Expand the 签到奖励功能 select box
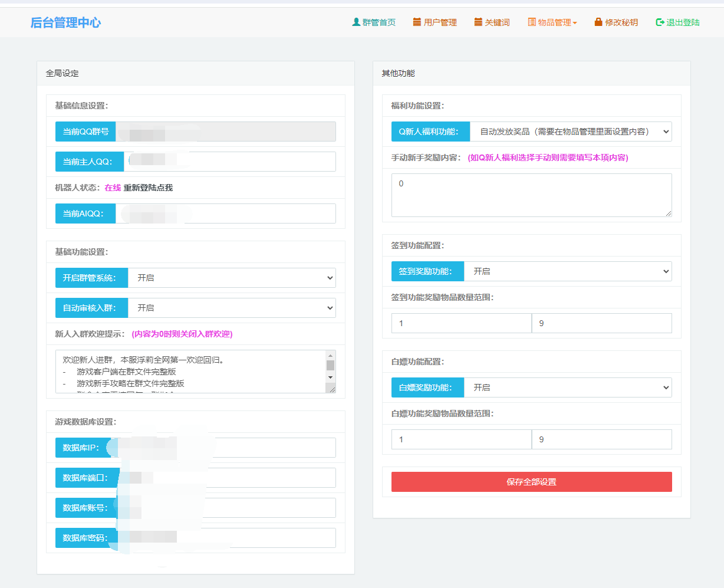Image resolution: width=724 pixels, height=588 pixels. pyautogui.click(x=568, y=271)
